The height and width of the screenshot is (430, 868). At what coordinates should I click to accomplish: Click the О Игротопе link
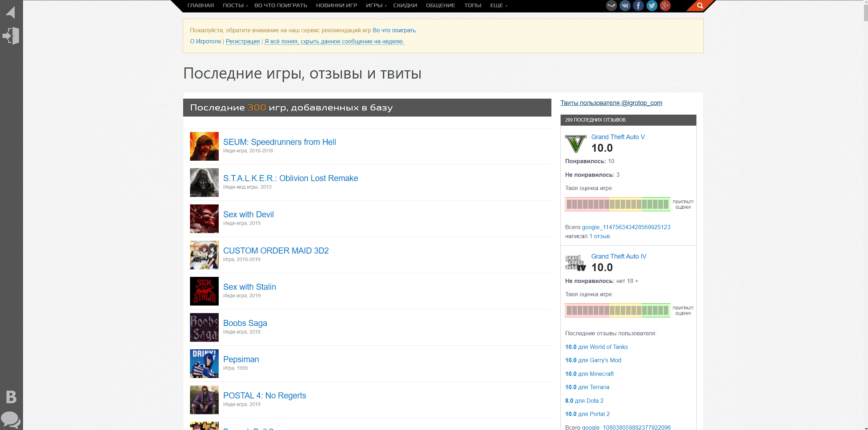205,41
